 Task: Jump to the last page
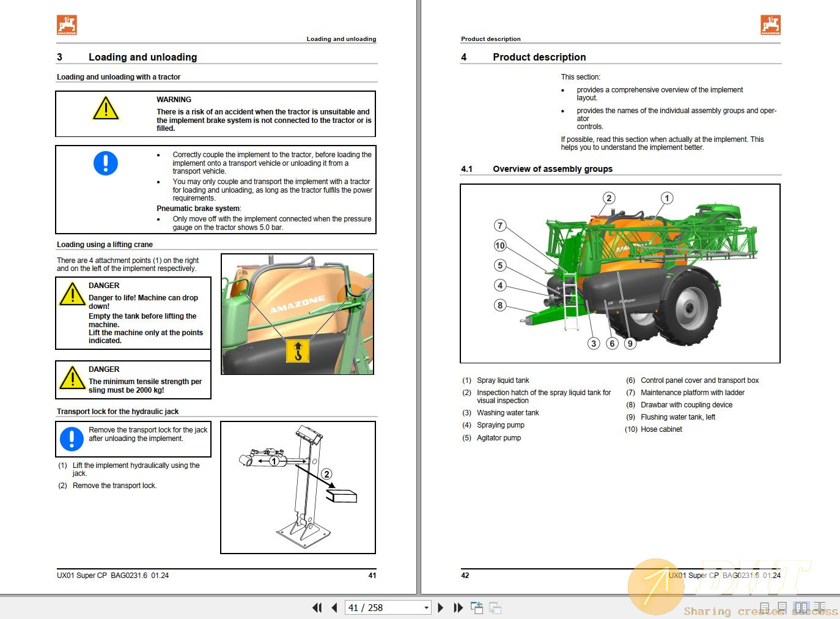(457, 608)
